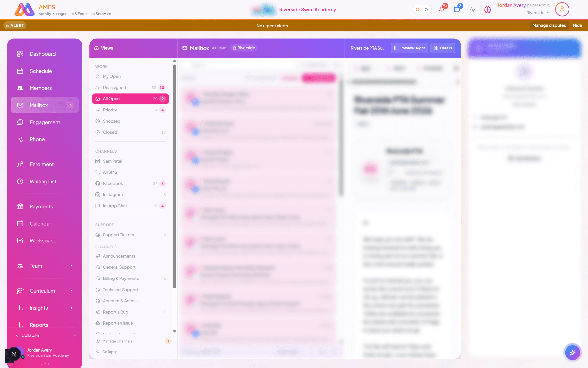
Task: Select the My Open view
Action: pyautogui.click(x=131, y=76)
